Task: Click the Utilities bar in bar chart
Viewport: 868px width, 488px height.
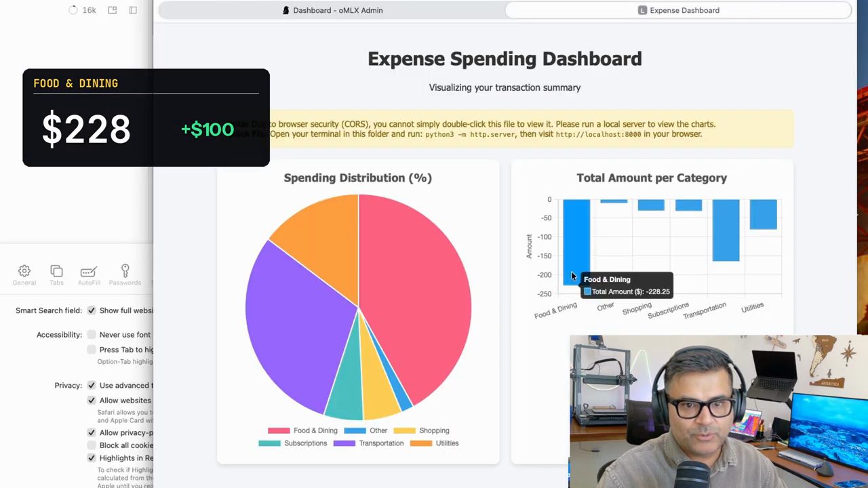Action: (763, 214)
